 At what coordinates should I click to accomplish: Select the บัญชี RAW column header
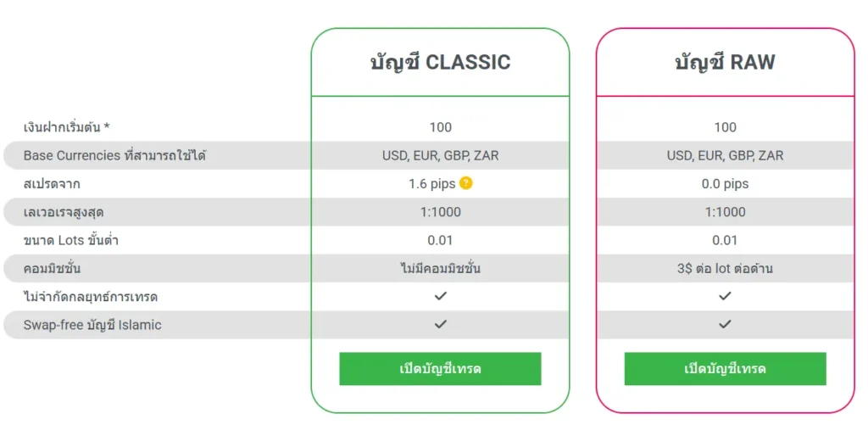[x=725, y=62]
